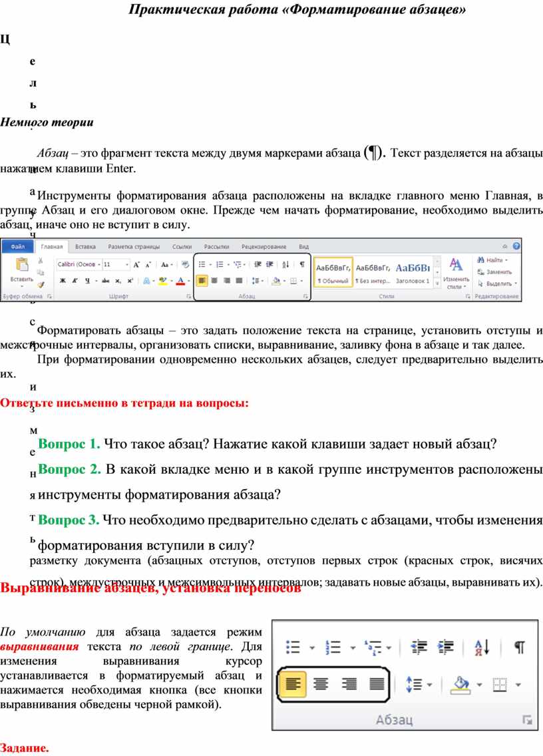This screenshot has width=543, height=756.
Task: Click the Найти button in top ribbon
Action: coord(492,260)
